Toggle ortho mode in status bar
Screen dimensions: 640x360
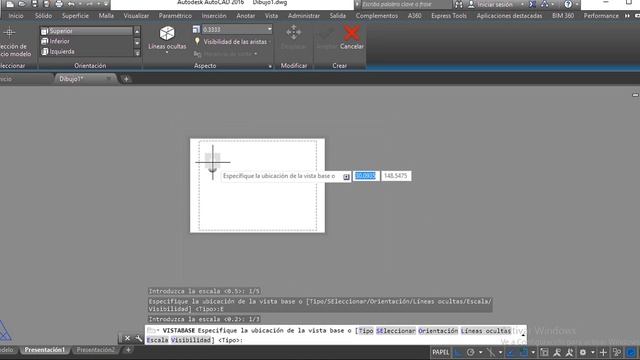click(x=458, y=352)
